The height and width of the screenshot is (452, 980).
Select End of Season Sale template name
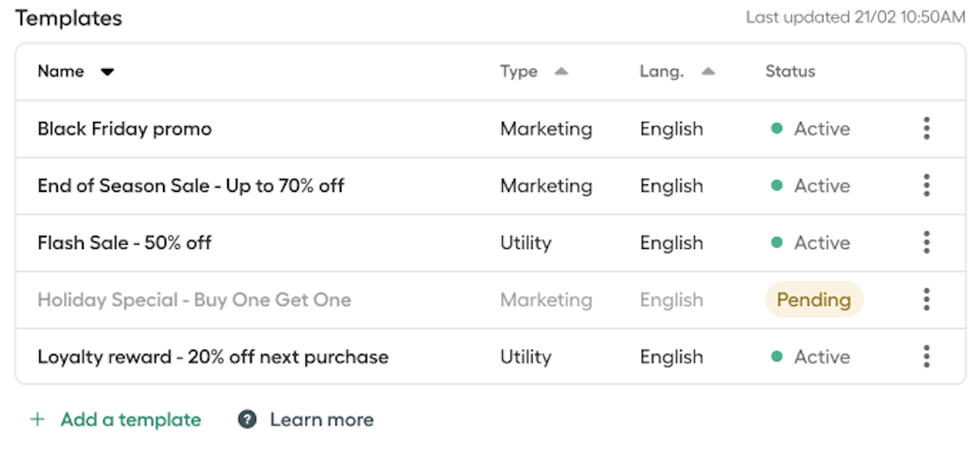[x=191, y=186]
